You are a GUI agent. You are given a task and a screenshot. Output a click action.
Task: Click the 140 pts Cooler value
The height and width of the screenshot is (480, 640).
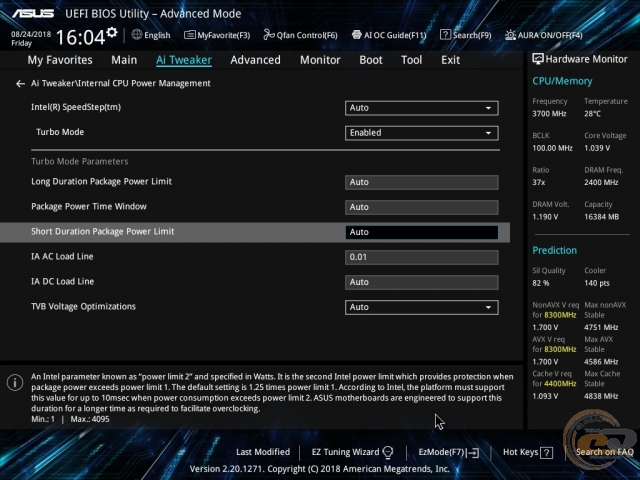(x=597, y=283)
